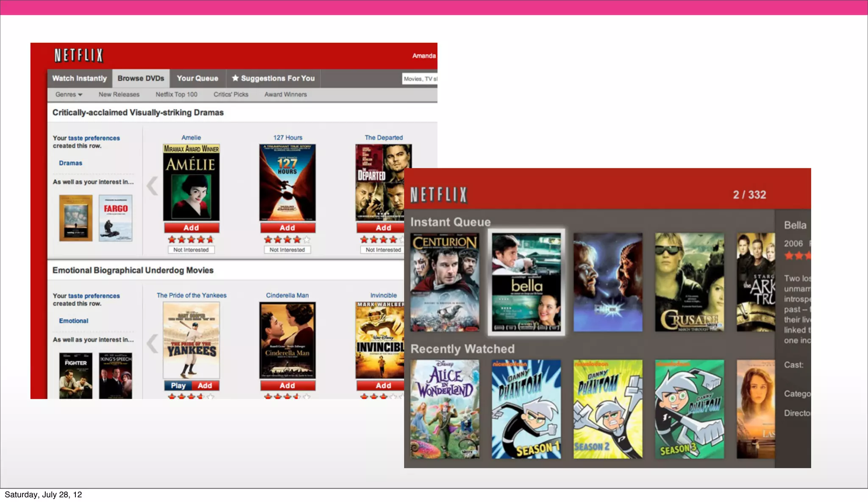The image size is (868, 502).
Task: Rate Amelie five stars
Action: click(x=210, y=240)
